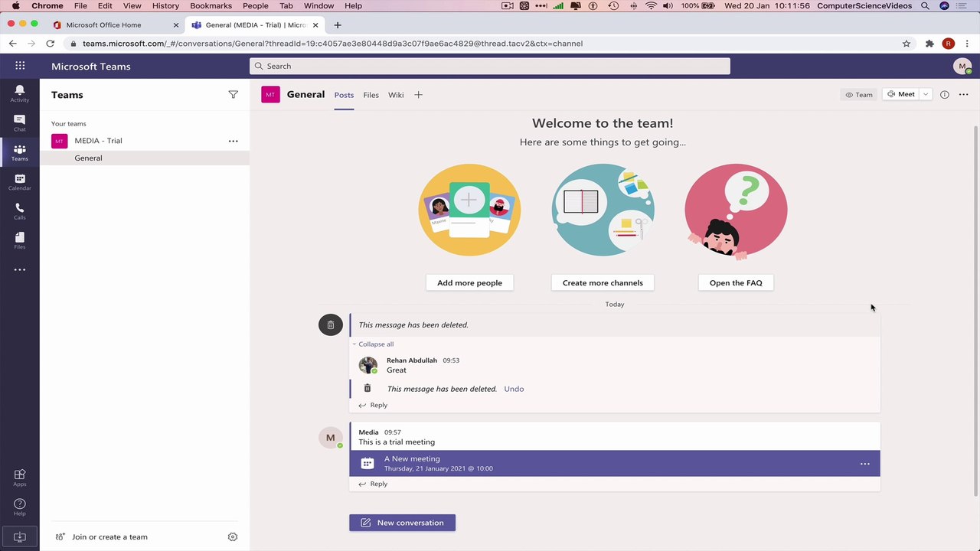Open Calls from the left rail
The height and width of the screenshot is (551, 980).
tap(20, 211)
